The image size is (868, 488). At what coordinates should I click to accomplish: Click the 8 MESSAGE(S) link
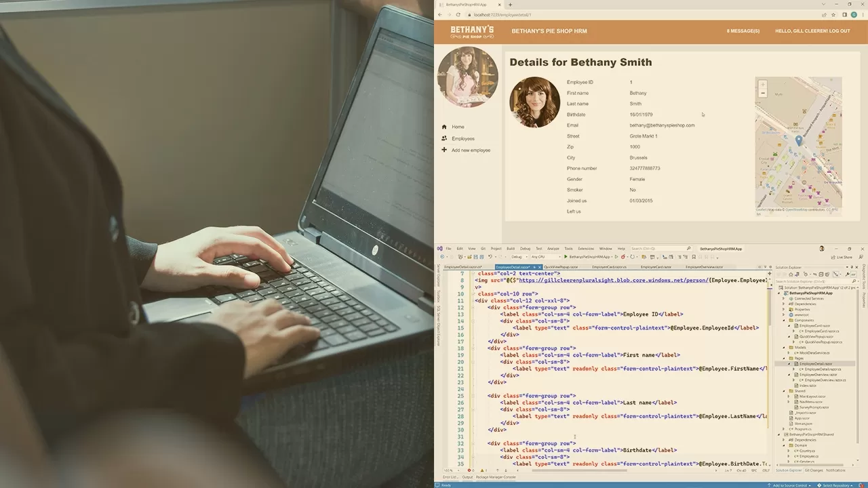743,31
